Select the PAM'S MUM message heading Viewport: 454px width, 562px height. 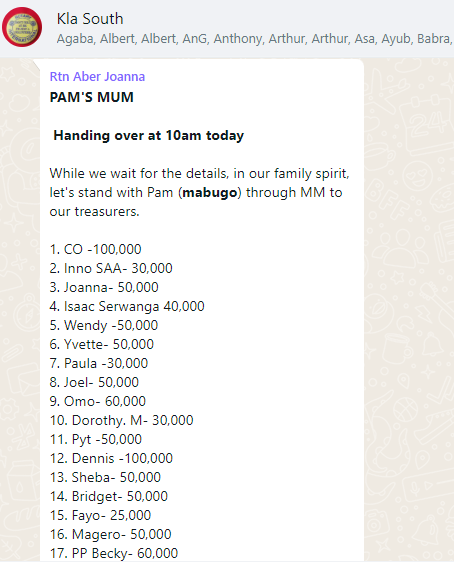click(x=91, y=97)
